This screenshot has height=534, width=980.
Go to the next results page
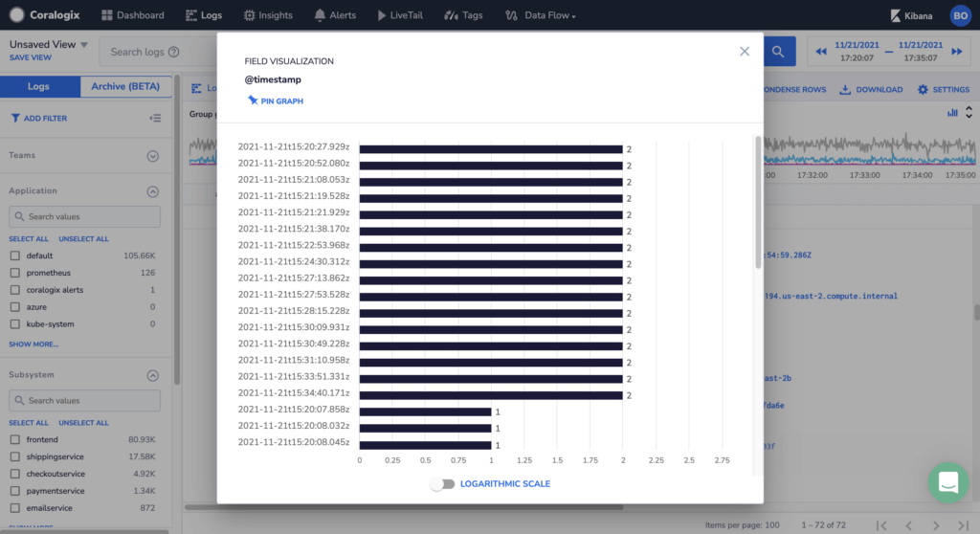936,525
